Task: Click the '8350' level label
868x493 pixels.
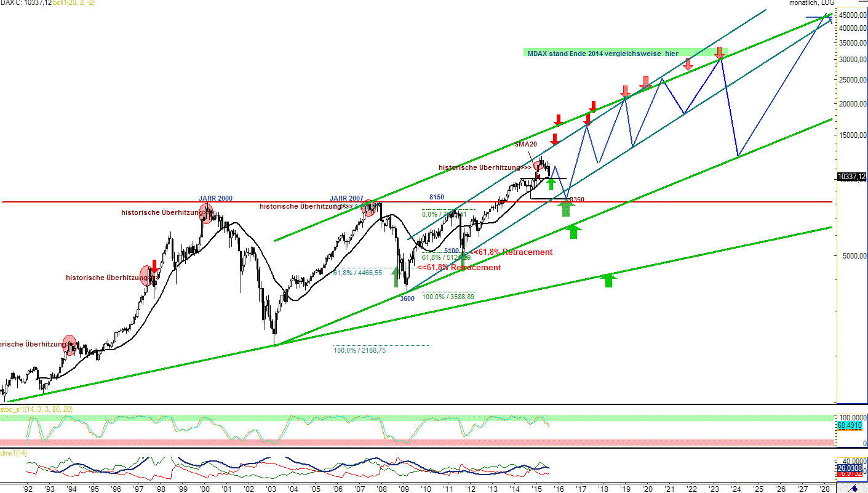Action: (x=576, y=199)
